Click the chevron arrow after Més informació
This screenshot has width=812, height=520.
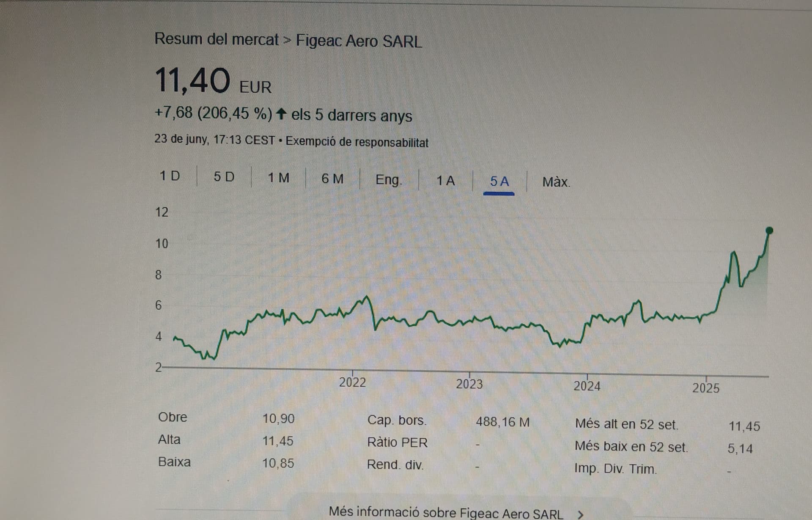click(x=581, y=514)
